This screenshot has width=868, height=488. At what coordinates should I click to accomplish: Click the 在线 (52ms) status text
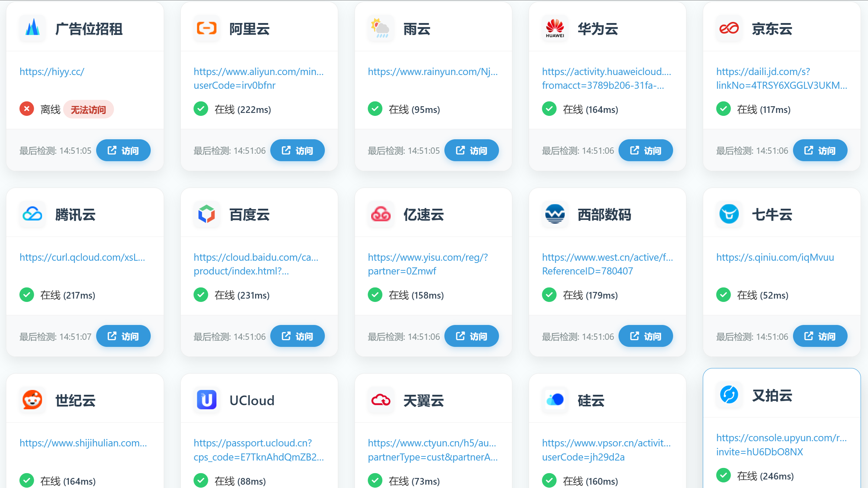pos(763,295)
